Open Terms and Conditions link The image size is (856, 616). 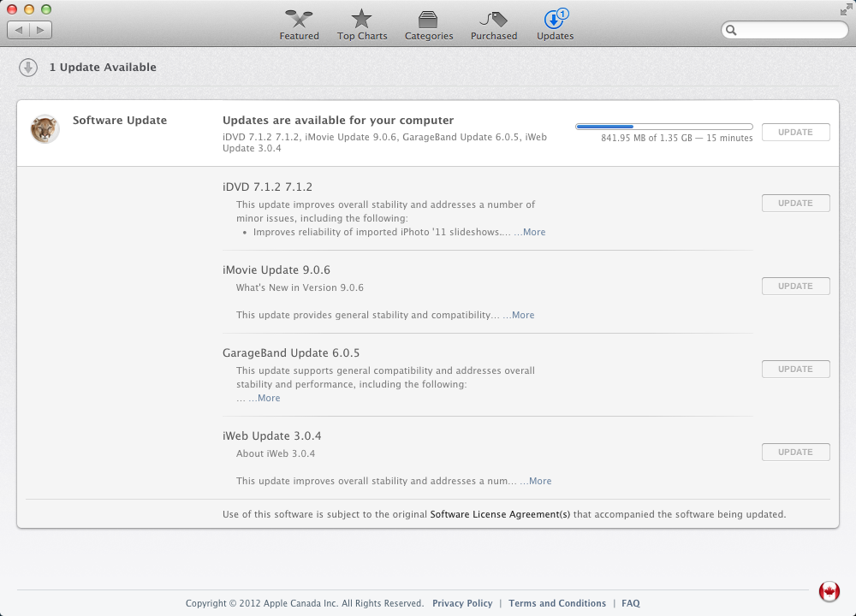[557, 603]
